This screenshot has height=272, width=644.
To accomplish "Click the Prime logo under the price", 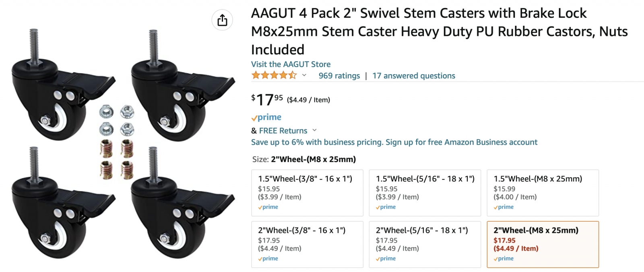I will 266,117.
